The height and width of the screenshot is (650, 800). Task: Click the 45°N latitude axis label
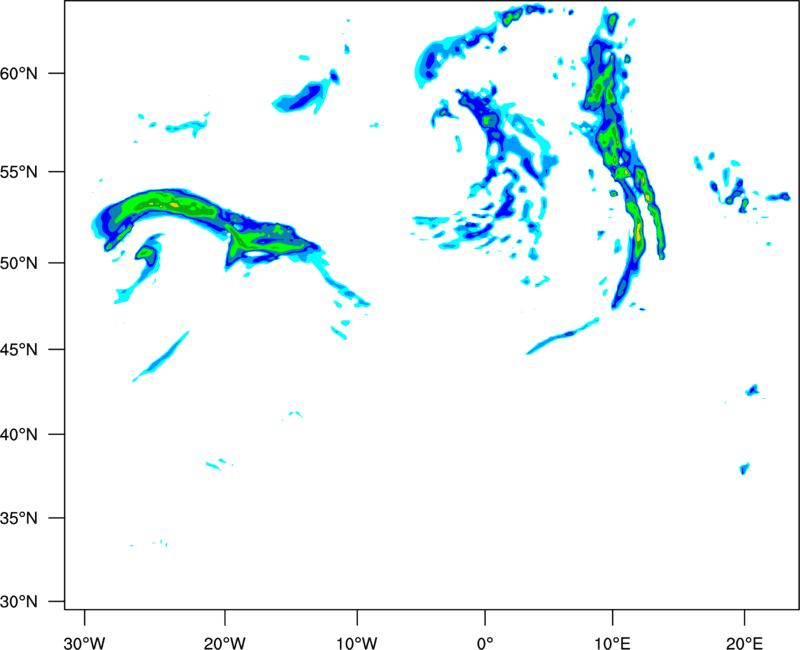coord(19,350)
